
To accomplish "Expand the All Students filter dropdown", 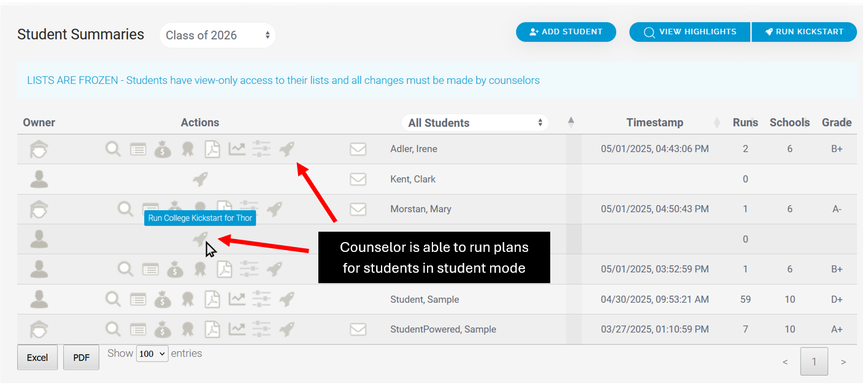I will click(x=475, y=123).
